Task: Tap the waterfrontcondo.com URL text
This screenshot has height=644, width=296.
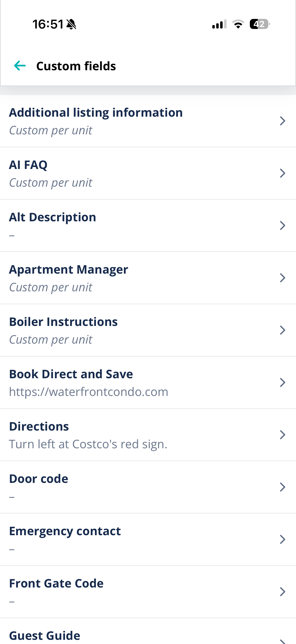Action: point(89,392)
